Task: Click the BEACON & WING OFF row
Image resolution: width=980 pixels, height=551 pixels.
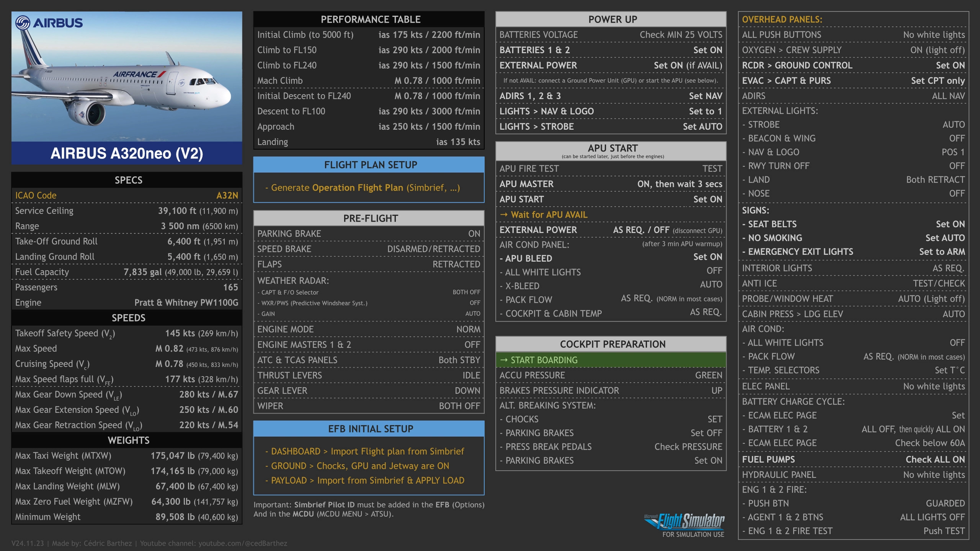Action: (x=853, y=138)
